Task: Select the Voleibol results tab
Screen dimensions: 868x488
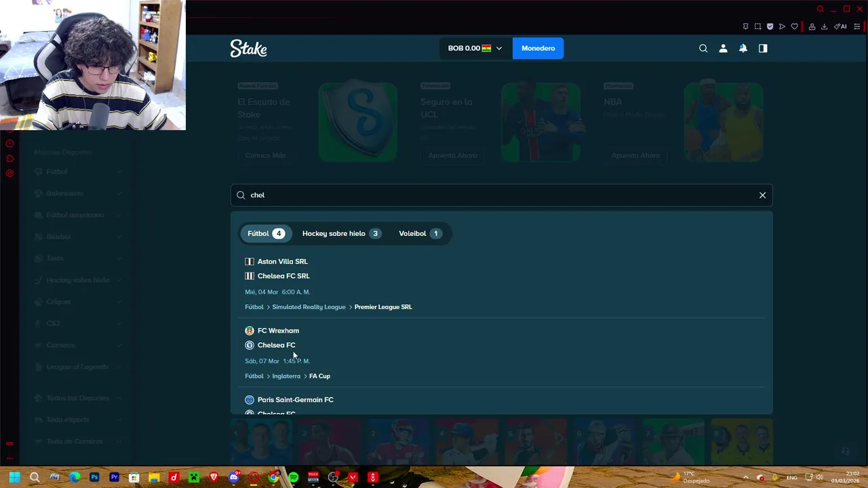Action: (419, 233)
